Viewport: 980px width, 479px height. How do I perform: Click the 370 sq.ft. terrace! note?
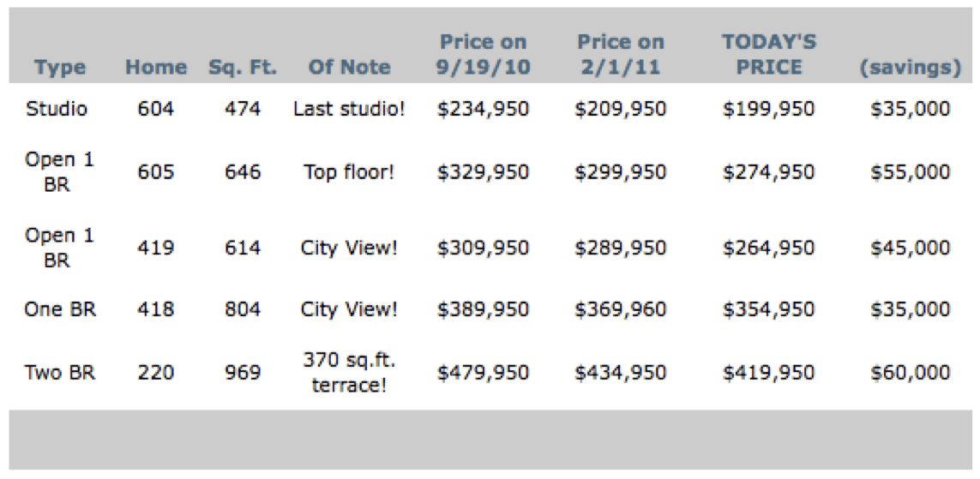pyautogui.click(x=348, y=373)
